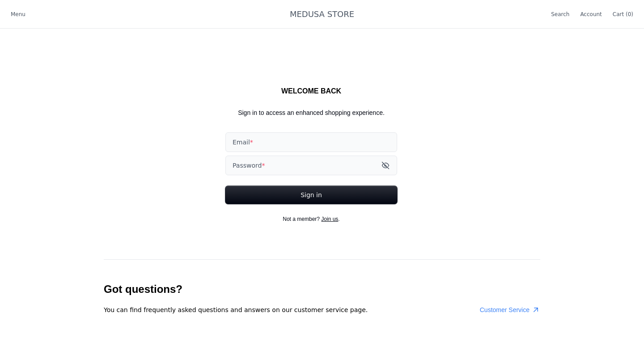Open Search from the top navigation
This screenshot has width=644, height=338.
coord(560,14)
